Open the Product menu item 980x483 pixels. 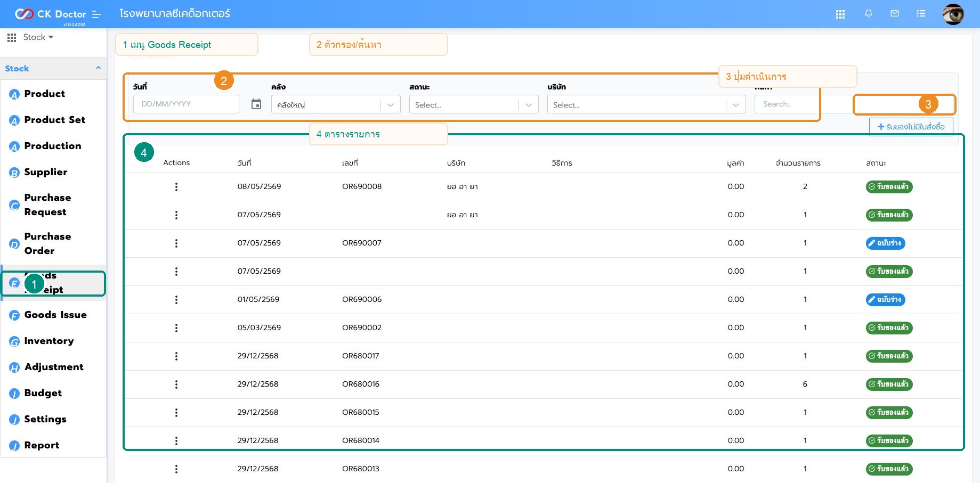coord(45,94)
